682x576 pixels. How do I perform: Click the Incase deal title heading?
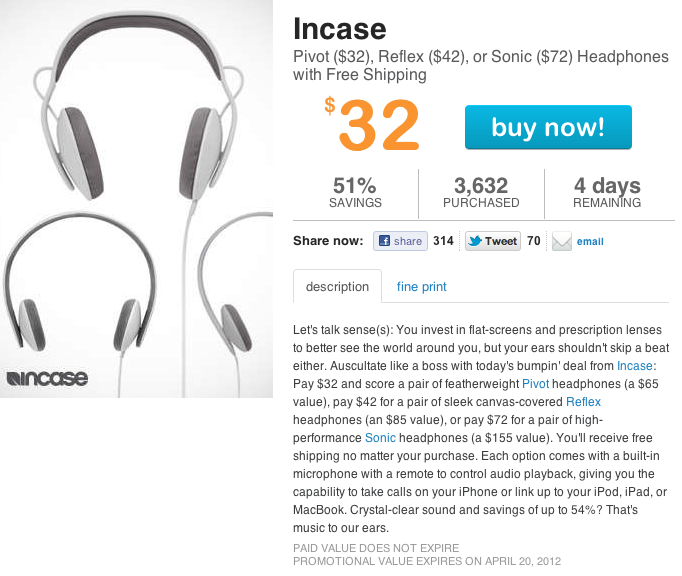339,28
